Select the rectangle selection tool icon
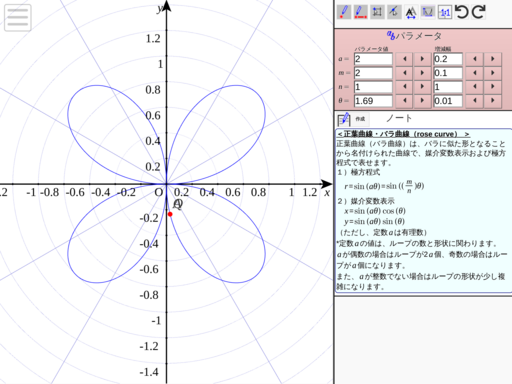 [377, 12]
